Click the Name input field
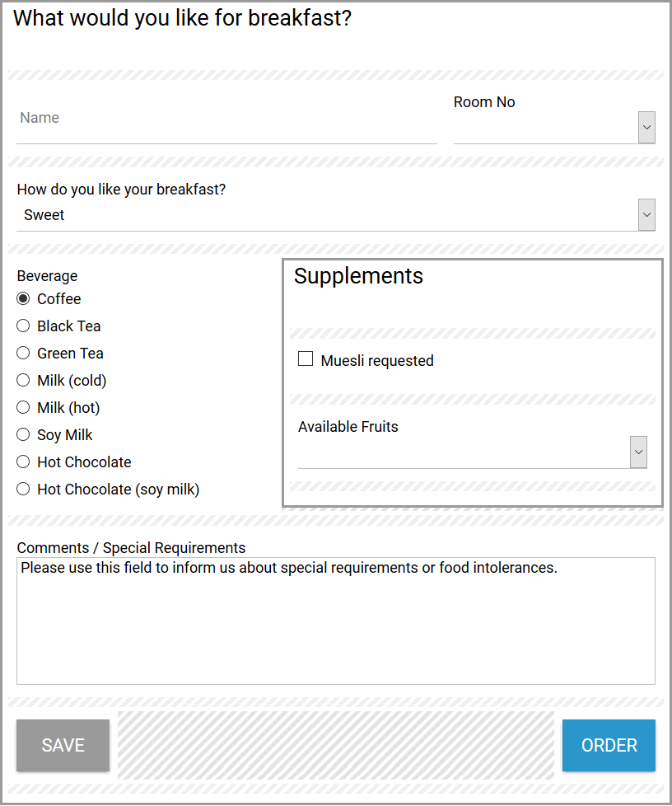 [226, 119]
